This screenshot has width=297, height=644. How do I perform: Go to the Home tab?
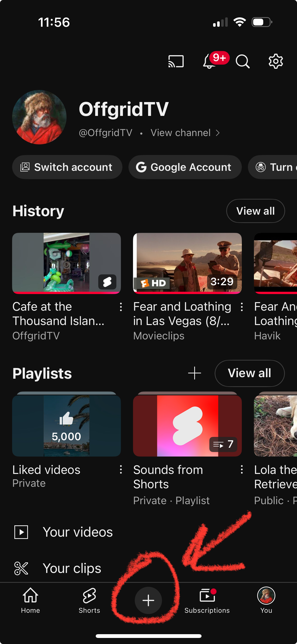30,600
